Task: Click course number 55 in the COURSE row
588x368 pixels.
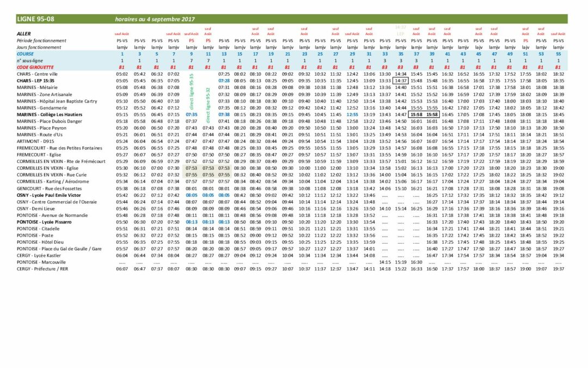Action: coord(559,54)
